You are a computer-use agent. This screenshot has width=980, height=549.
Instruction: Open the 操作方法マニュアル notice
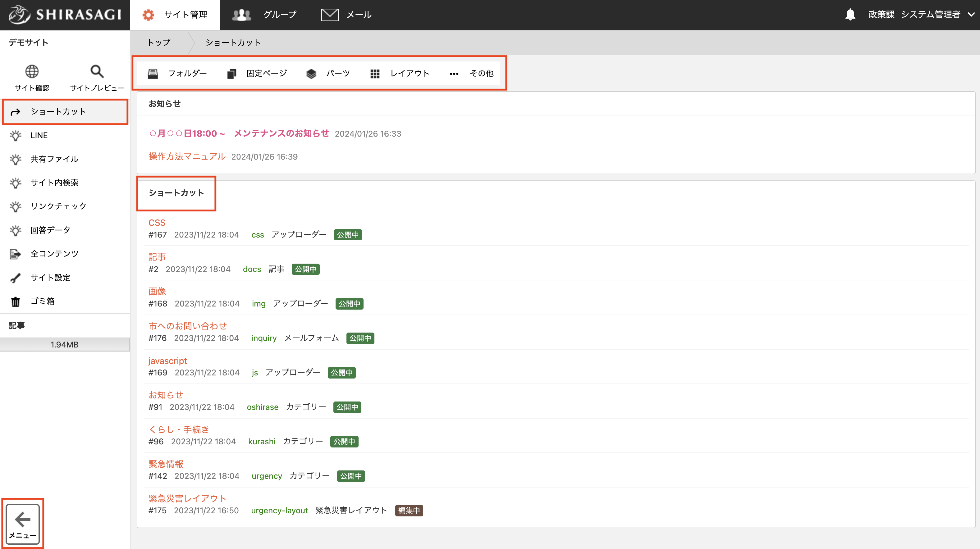pos(187,156)
